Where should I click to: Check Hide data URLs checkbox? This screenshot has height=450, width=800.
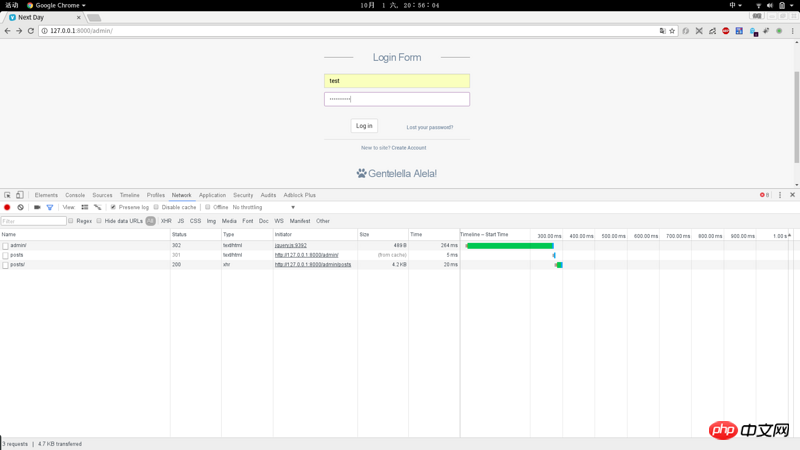pos(99,221)
